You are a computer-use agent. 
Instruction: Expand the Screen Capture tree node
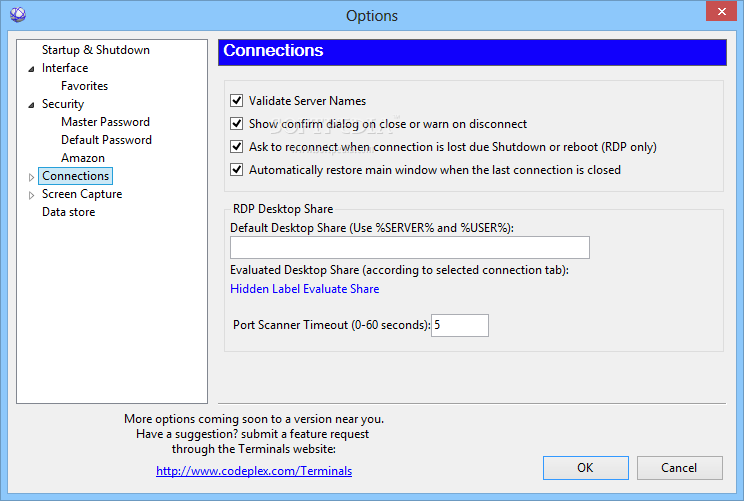pyautogui.click(x=31, y=195)
